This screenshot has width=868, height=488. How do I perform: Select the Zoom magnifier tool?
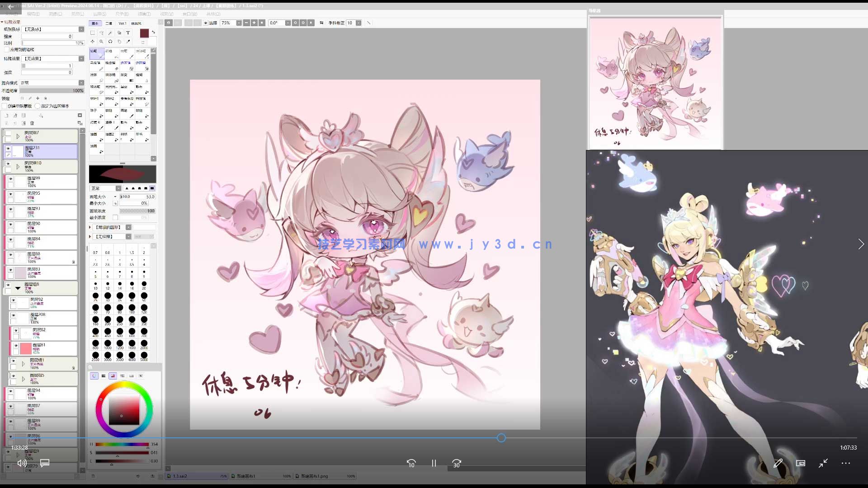pyautogui.click(x=101, y=42)
